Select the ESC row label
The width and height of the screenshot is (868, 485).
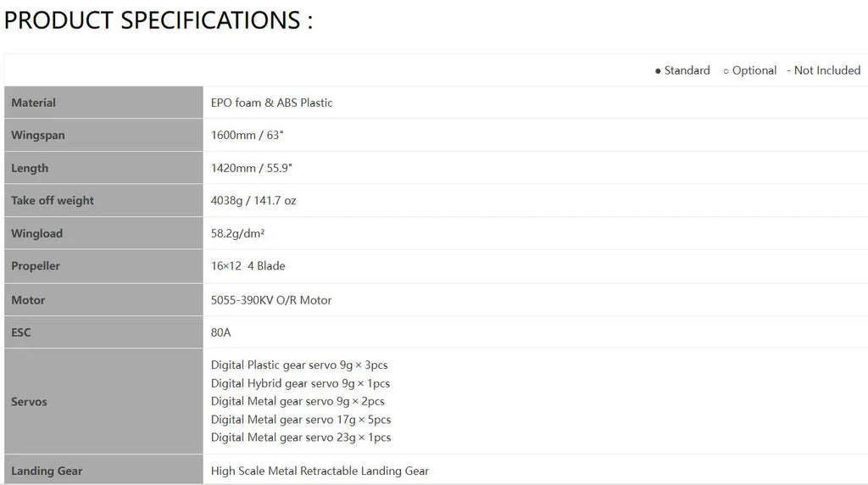(x=21, y=332)
